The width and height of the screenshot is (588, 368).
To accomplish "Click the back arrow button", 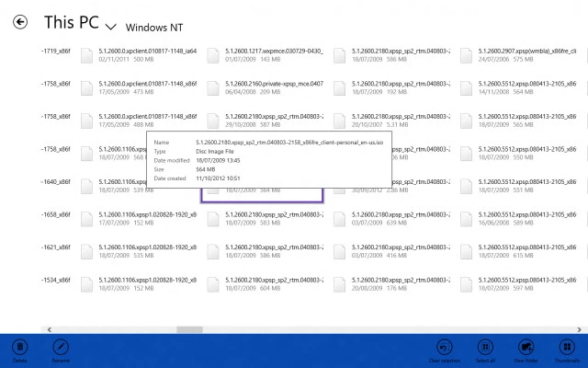I will point(20,22).
